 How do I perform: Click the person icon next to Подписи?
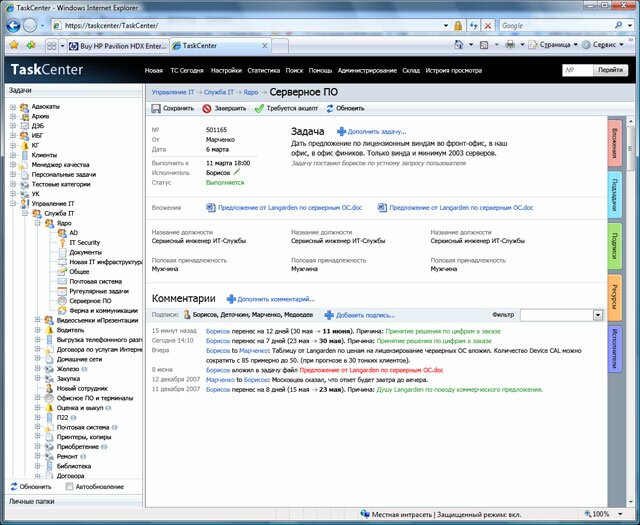coord(187,314)
